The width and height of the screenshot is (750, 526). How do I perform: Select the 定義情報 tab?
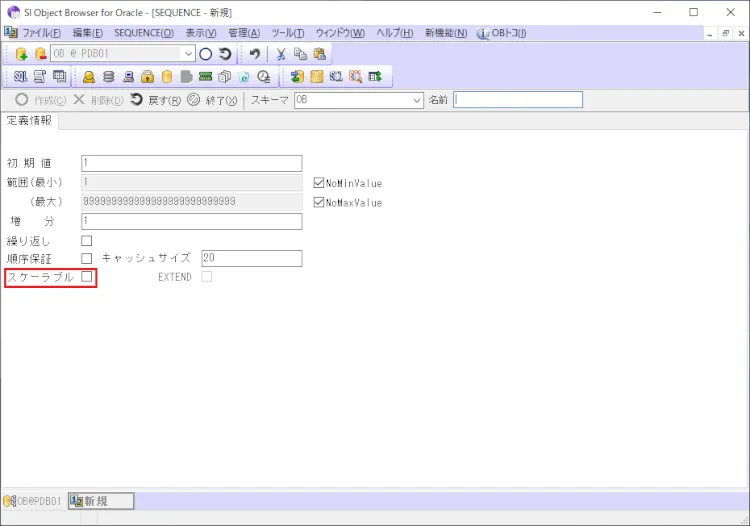click(29, 120)
